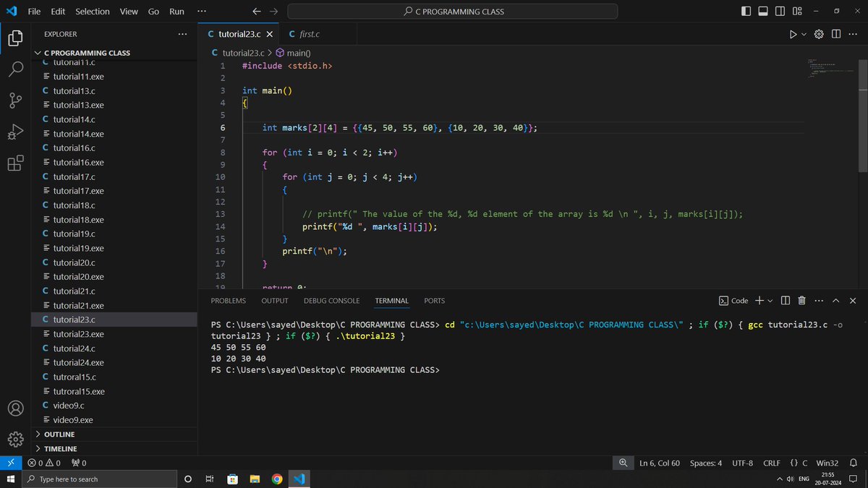This screenshot has height=488, width=868.
Task: Open the Source Control view
Action: click(15, 101)
